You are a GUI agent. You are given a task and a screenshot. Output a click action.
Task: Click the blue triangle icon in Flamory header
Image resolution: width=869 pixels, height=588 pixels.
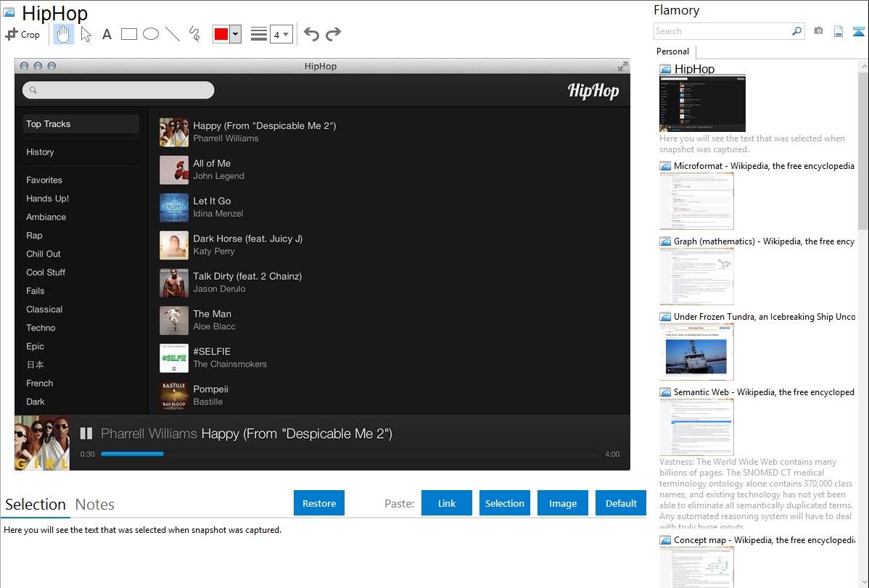(x=858, y=32)
